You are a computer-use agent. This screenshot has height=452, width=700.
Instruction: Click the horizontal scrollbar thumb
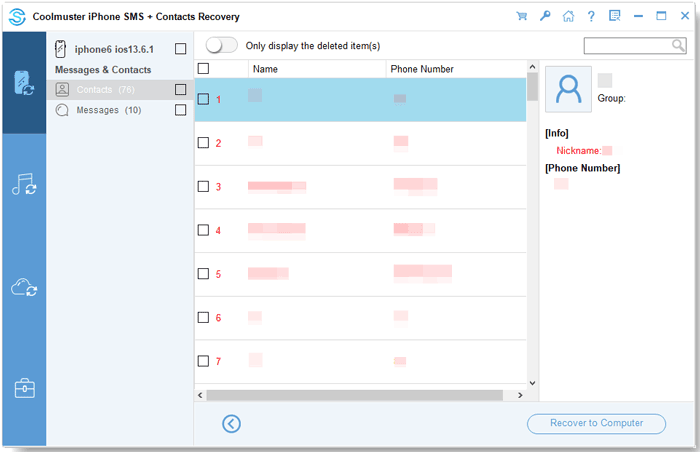coord(354,395)
